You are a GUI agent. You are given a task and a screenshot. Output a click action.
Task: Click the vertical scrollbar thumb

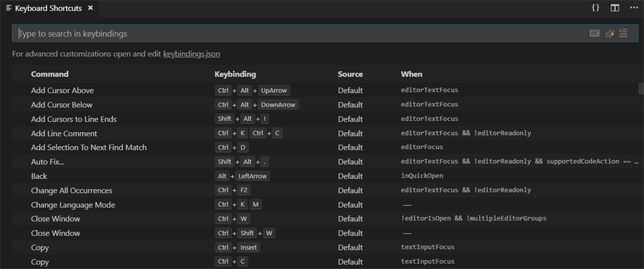pos(641,89)
